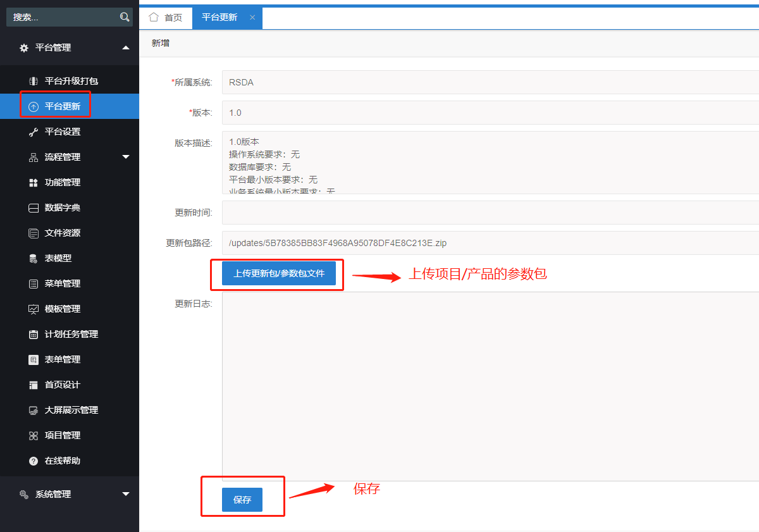Open 菜单管理 in the sidebar
The image size is (759, 532).
62,283
